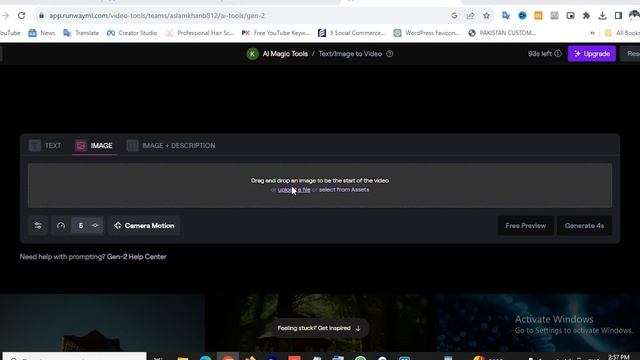Click the Upgrade button

[x=591, y=53]
